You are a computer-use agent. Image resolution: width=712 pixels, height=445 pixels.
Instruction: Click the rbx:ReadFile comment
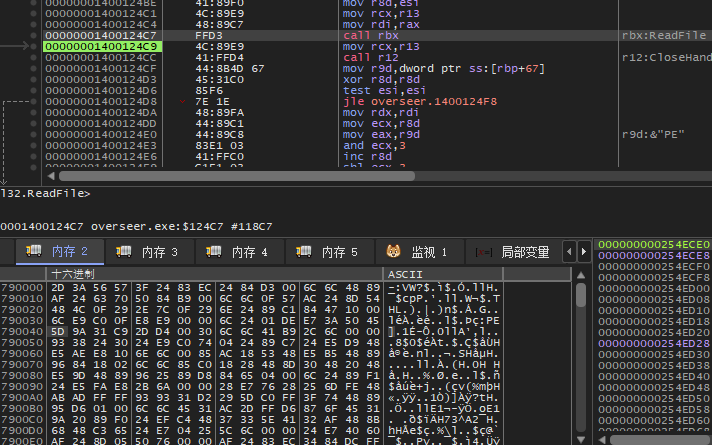click(x=664, y=35)
